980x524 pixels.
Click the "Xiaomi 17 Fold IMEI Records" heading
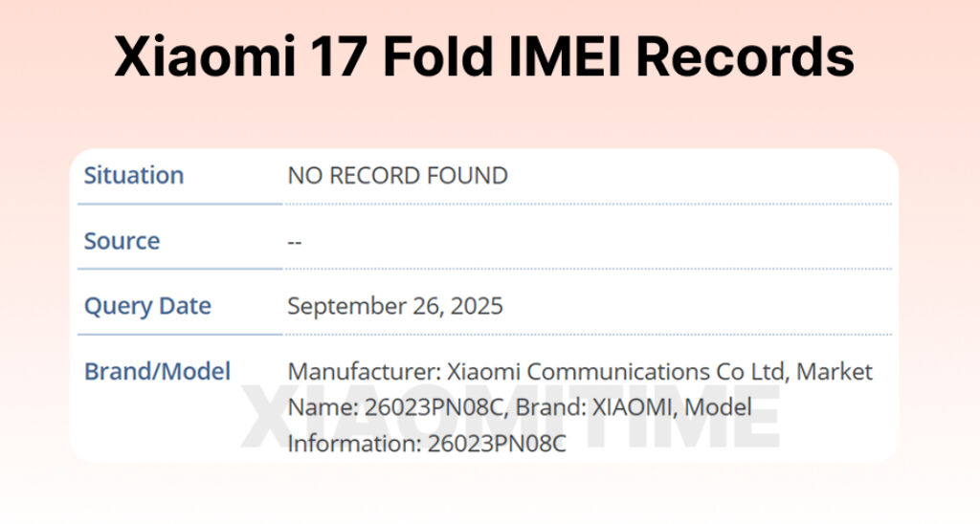point(484,57)
